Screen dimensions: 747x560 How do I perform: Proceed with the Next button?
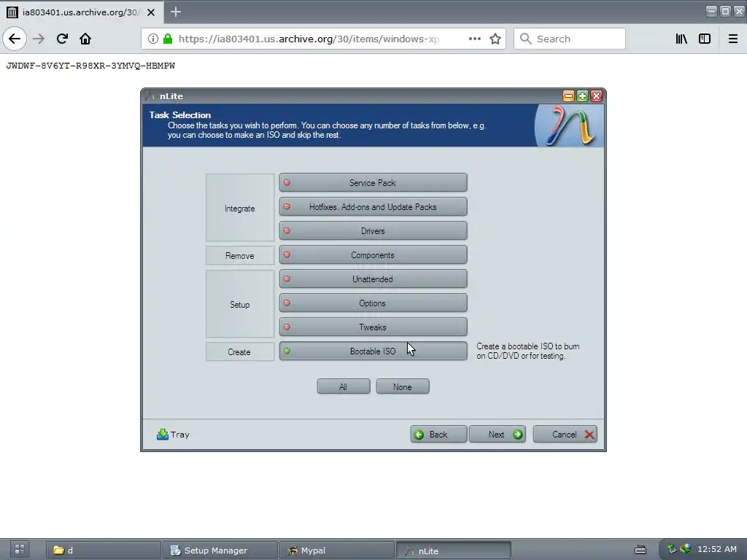(498, 435)
